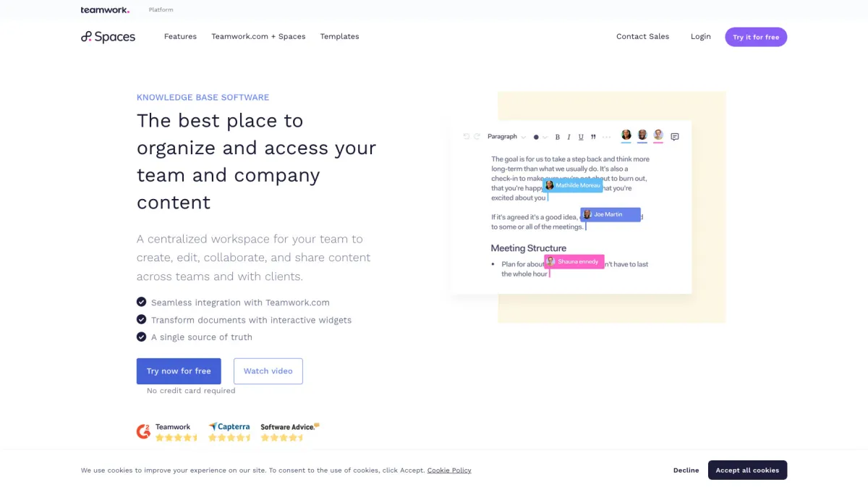Open the Login page
Viewport: 868px width, 490px height.
coord(700,36)
